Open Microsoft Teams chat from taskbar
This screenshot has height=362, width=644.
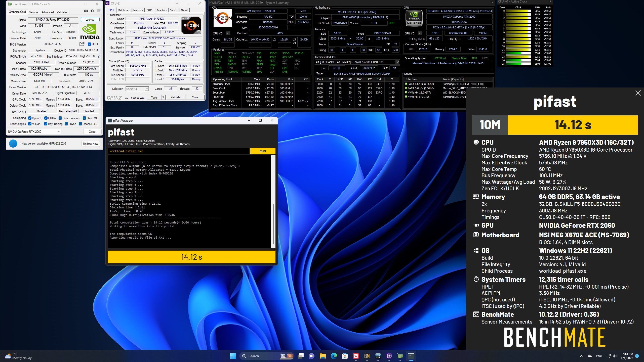coord(311,356)
